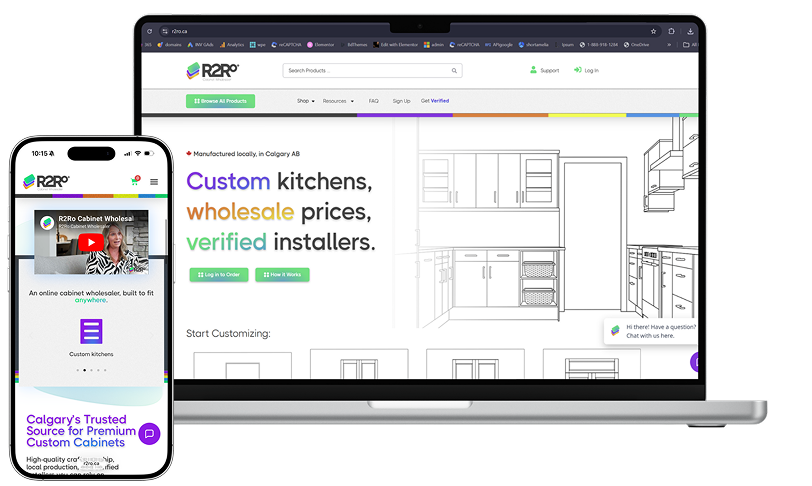Open the Ipsum bookmark
The image size is (812, 486).
564,45
